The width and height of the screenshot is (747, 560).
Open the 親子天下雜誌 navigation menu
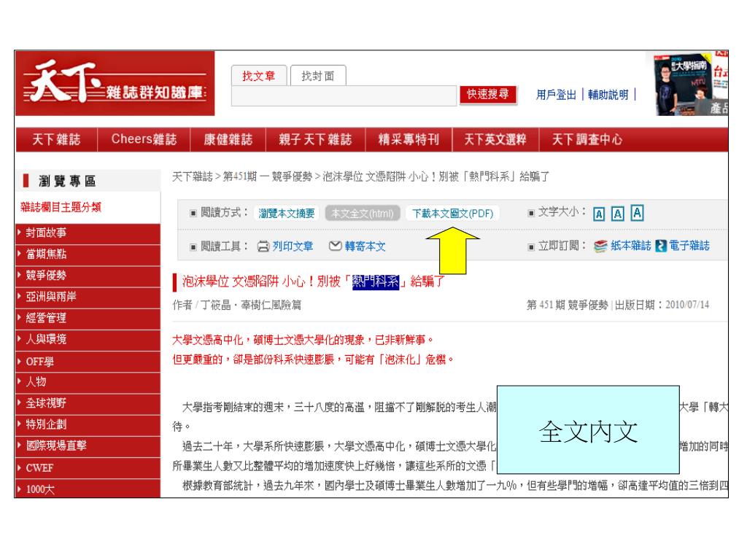pos(315,139)
